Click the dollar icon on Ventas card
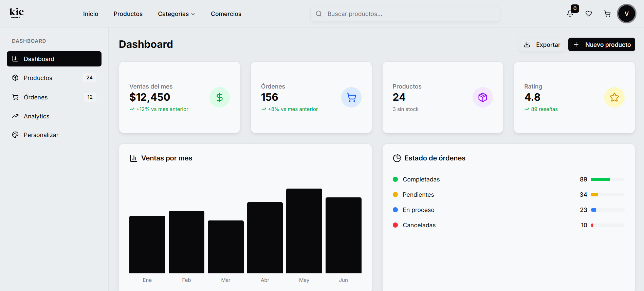 point(220,97)
